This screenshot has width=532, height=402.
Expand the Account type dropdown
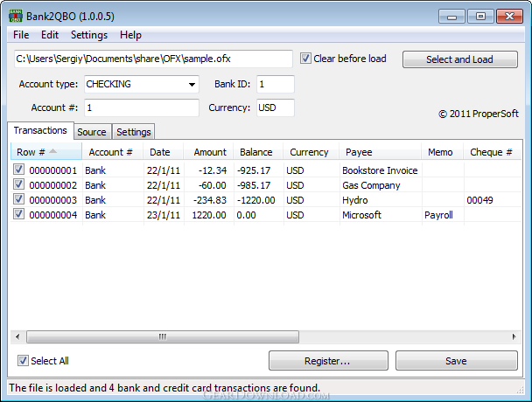click(192, 85)
